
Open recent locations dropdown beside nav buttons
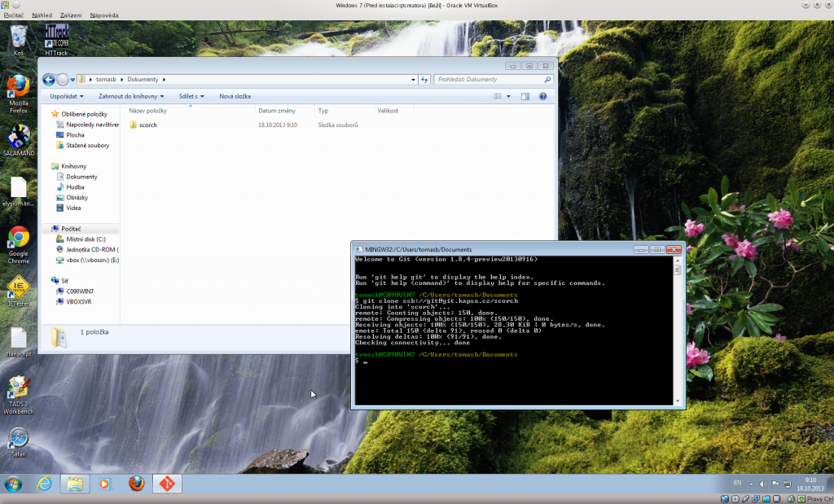point(72,80)
